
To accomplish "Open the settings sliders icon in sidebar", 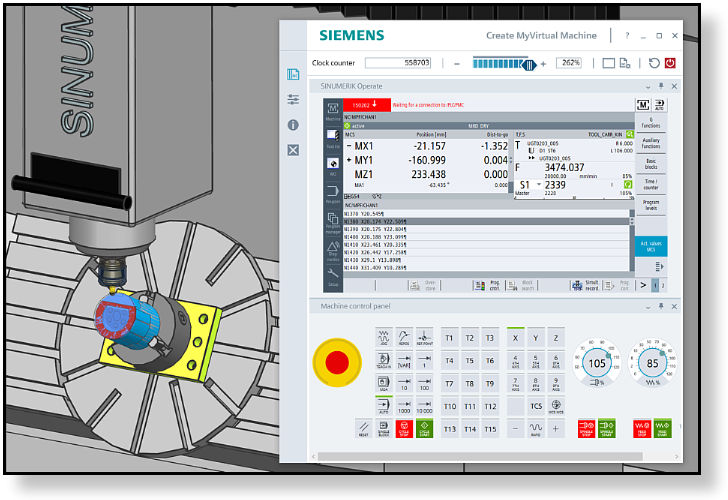I will (293, 100).
